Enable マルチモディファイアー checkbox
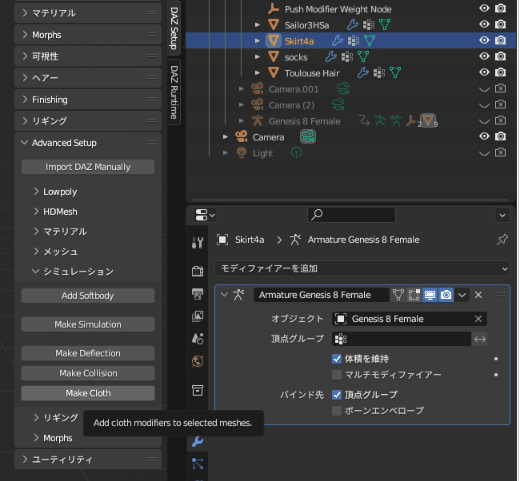 pyautogui.click(x=337, y=375)
